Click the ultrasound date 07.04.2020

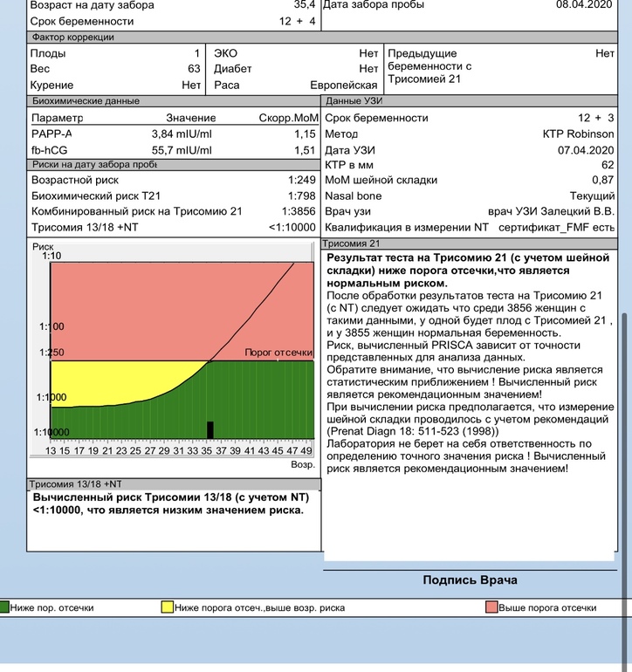coord(586,149)
